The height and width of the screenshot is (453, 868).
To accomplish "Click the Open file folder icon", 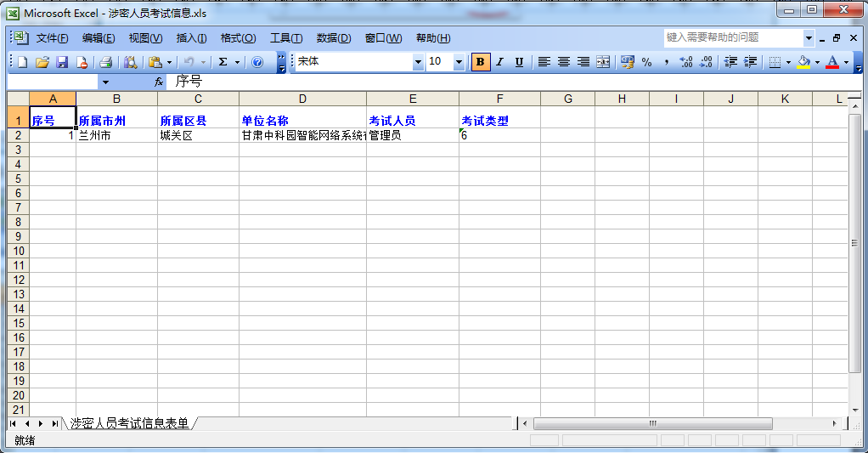I will click(x=42, y=62).
